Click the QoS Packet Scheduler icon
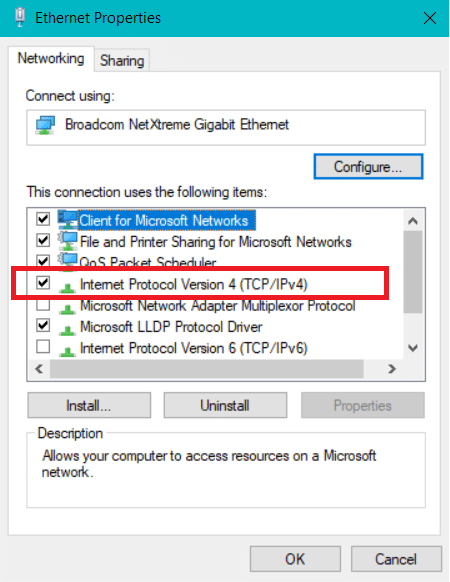 (x=67, y=260)
